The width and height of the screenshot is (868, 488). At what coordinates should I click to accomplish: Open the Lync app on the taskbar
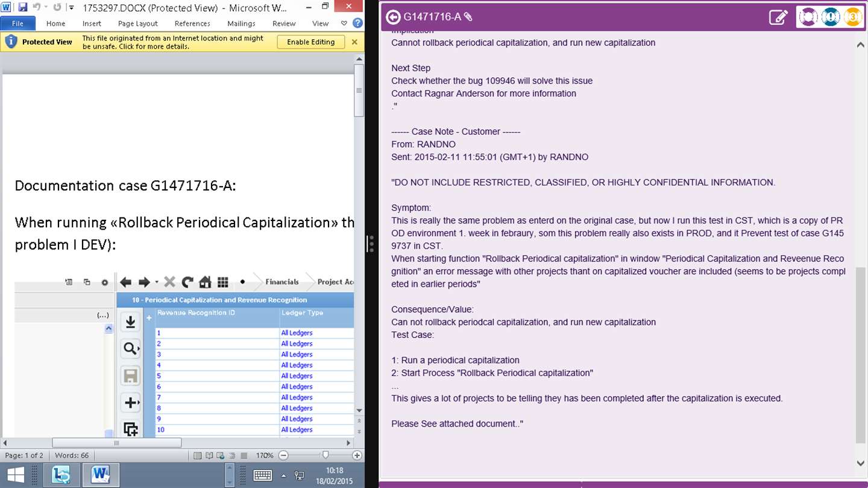[62, 475]
